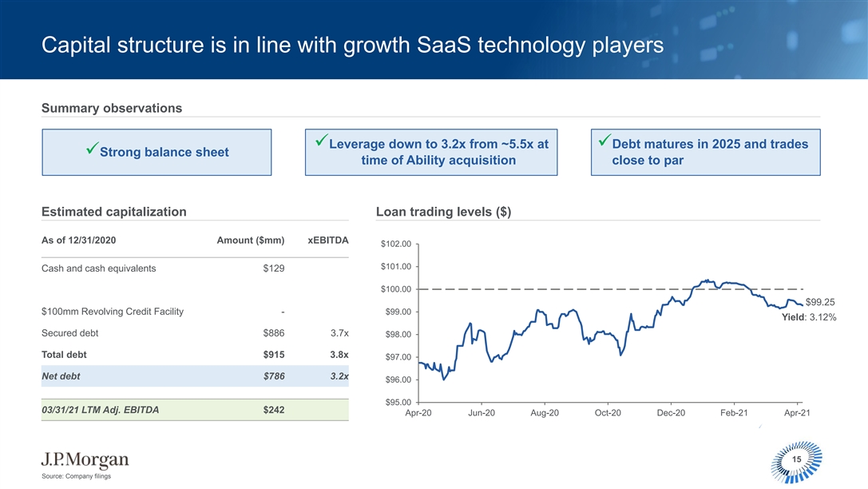This screenshot has height=489, width=868.
Task: Click the checkmark beside Debt matures in 2025
Action: tap(604, 142)
